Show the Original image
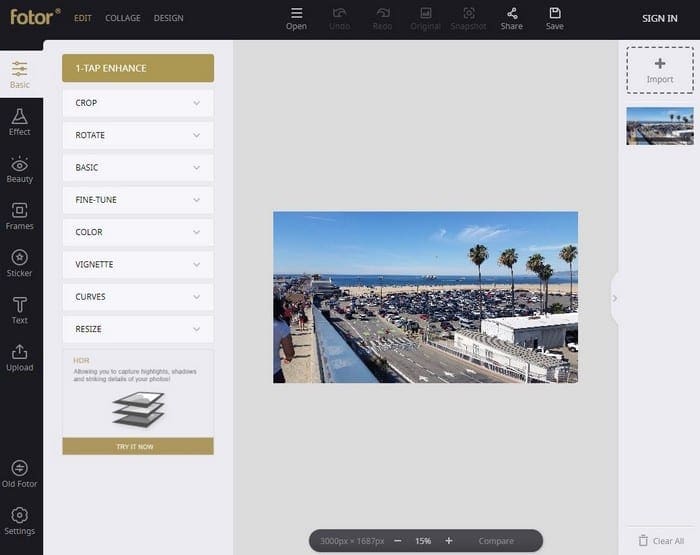Viewport: 700px width, 555px height. 425,19
